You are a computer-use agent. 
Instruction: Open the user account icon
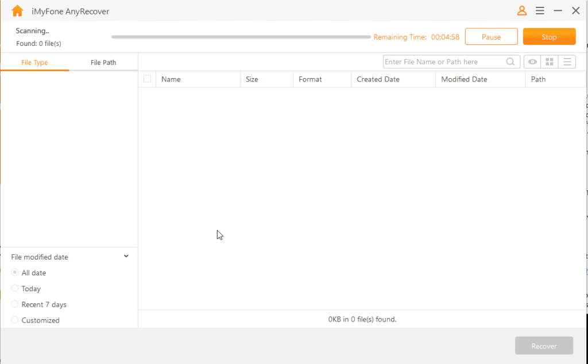point(521,11)
